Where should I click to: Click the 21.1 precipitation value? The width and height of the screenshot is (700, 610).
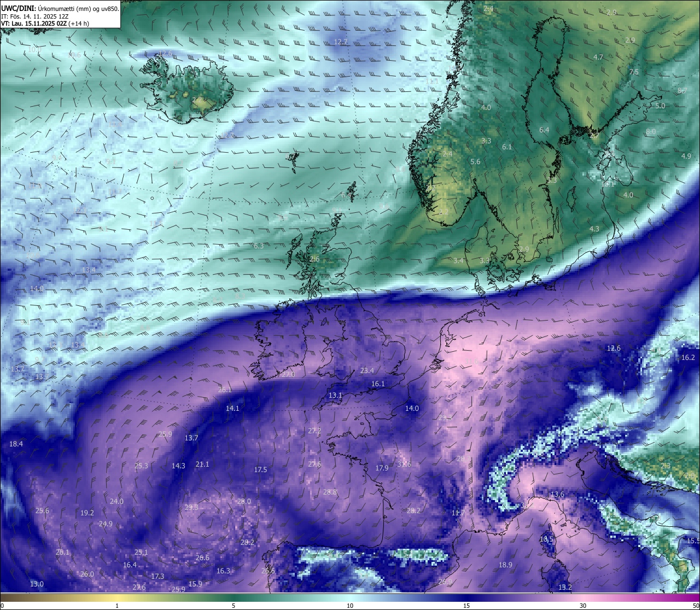point(202,464)
